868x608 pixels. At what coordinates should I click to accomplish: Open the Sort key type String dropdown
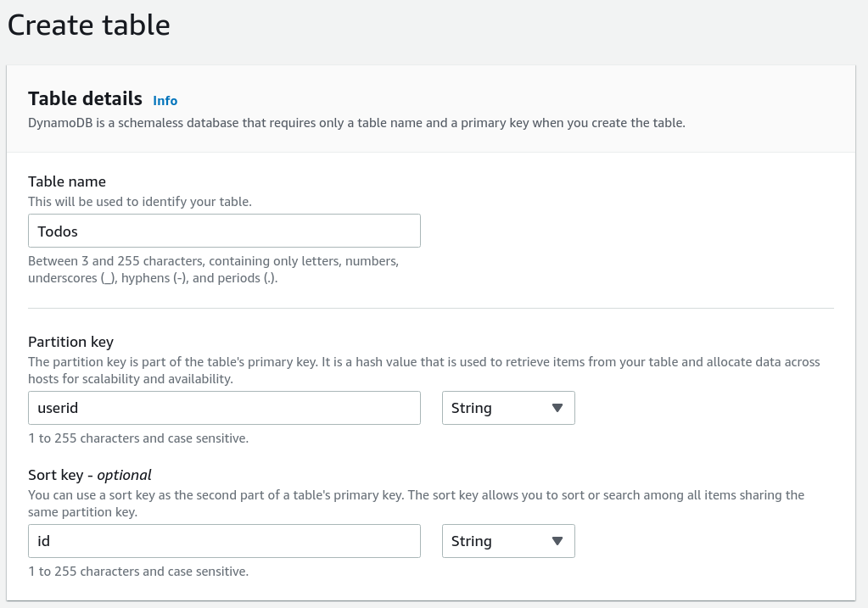click(508, 541)
